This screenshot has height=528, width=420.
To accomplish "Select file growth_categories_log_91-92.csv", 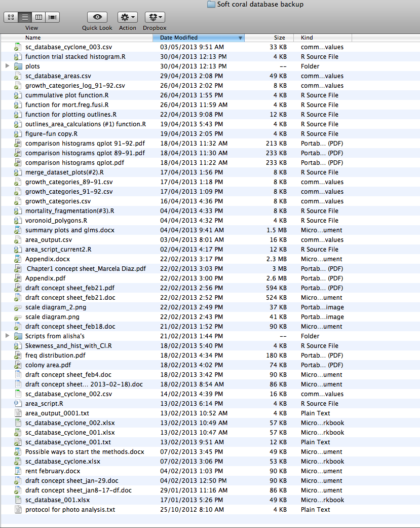I will click(75, 86).
